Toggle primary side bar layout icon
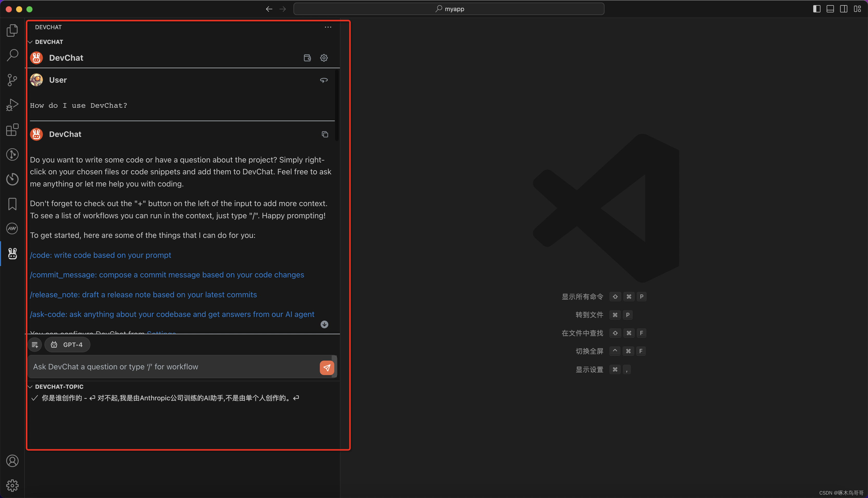Viewport: 868px width, 498px height. point(817,9)
